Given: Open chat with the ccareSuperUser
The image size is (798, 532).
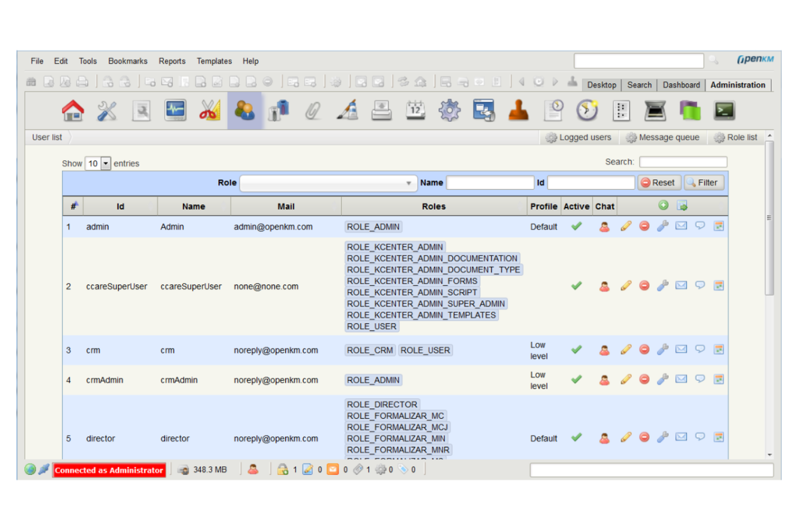Looking at the screenshot, I should [699, 286].
